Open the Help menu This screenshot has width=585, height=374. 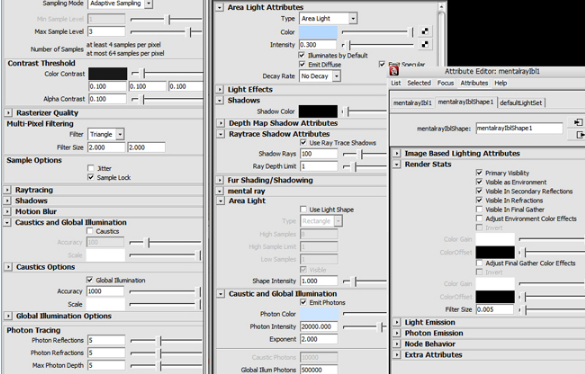(x=501, y=83)
